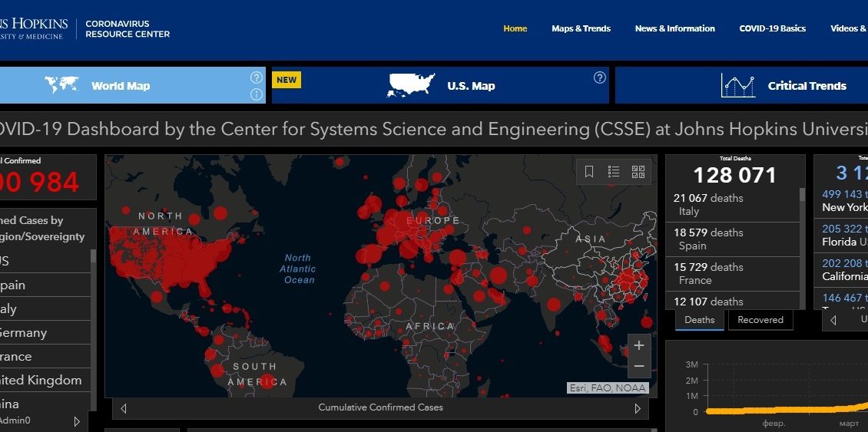Select the New York entry in the states list
Image resolution: width=868 pixels, height=432 pixels.
(x=841, y=201)
